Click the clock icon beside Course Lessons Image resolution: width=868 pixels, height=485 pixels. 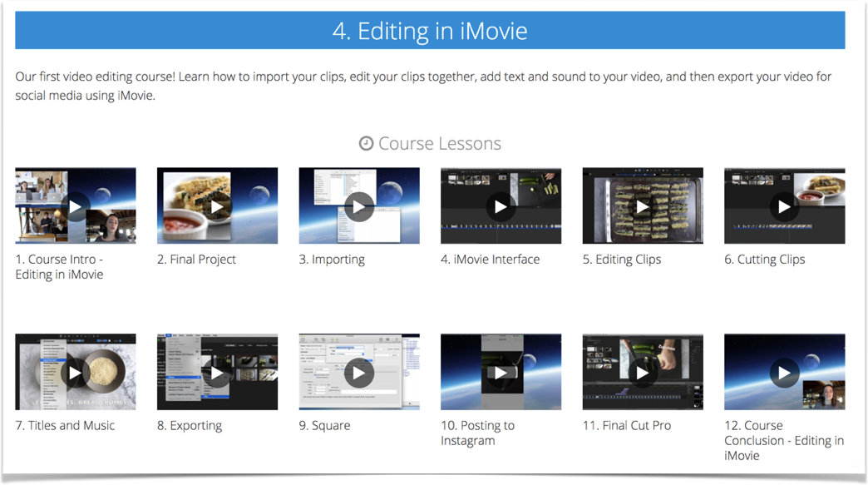coord(366,143)
